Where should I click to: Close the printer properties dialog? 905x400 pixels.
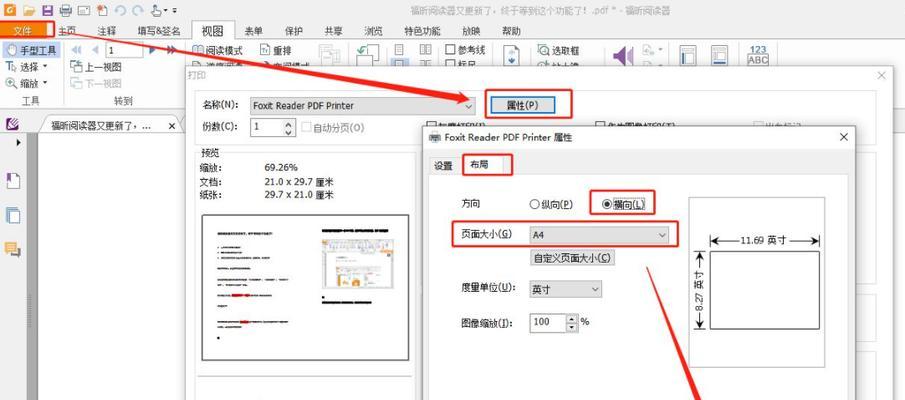coord(843,137)
